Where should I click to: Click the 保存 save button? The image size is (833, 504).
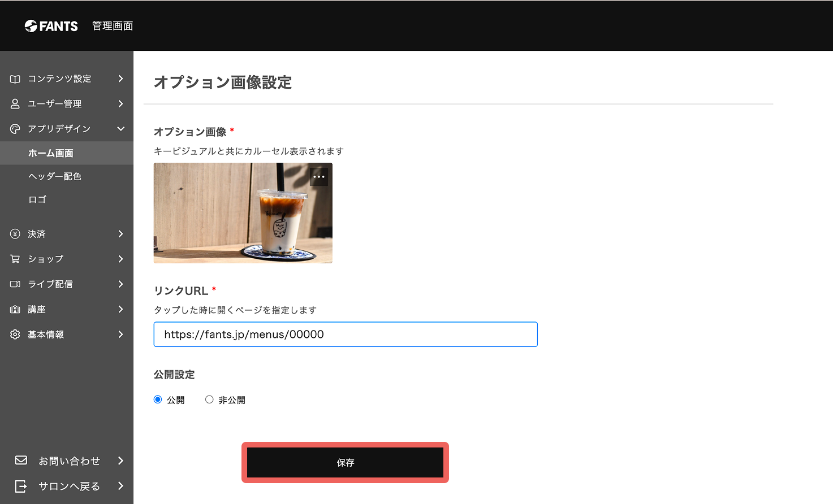346,462
